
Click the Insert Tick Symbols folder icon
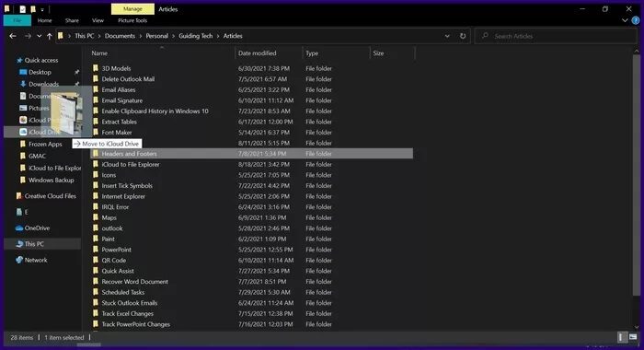click(96, 185)
